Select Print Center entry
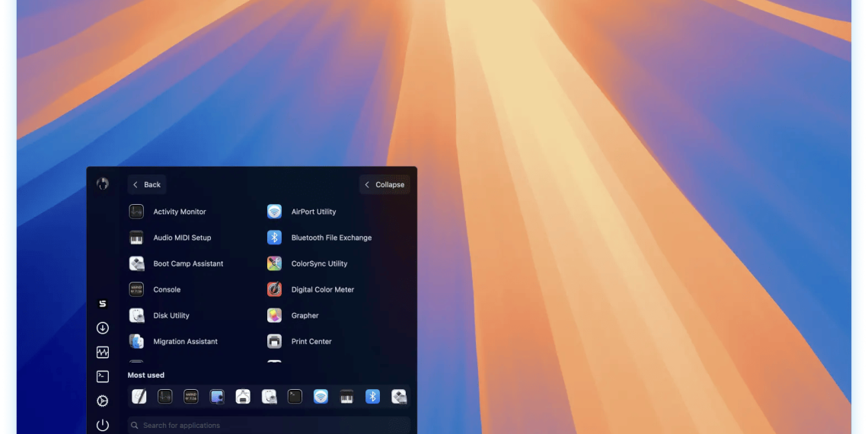 (311, 341)
